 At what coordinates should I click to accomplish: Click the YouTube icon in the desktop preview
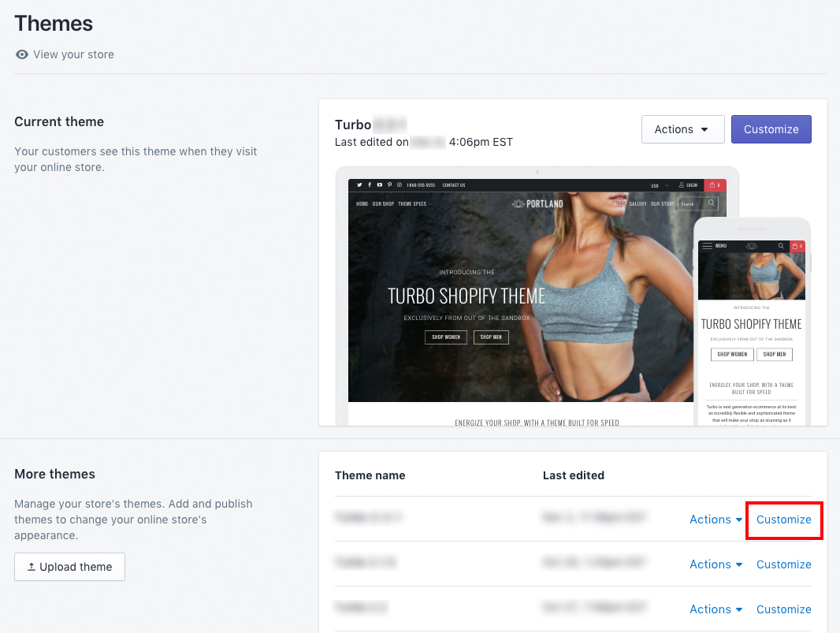(x=379, y=185)
